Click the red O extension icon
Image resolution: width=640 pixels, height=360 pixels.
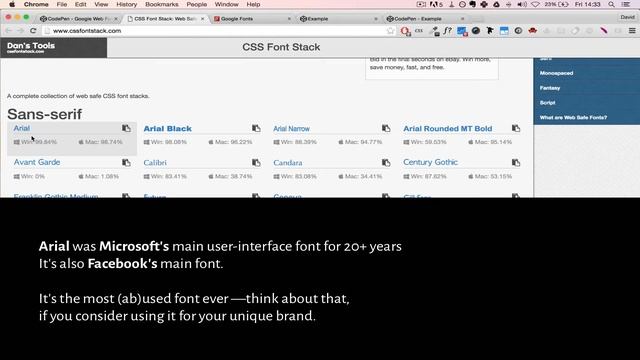(405, 31)
